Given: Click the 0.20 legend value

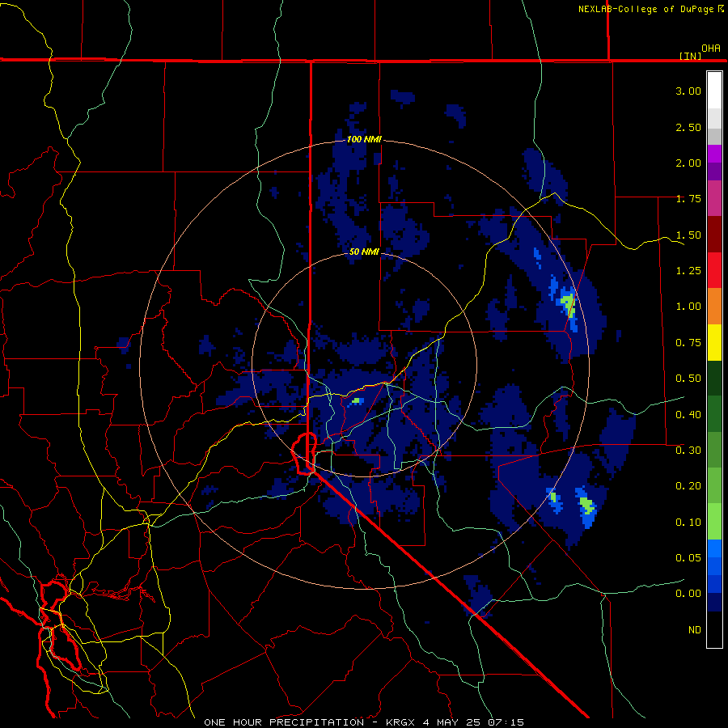Looking at the screenshot, I should (688, 486).
